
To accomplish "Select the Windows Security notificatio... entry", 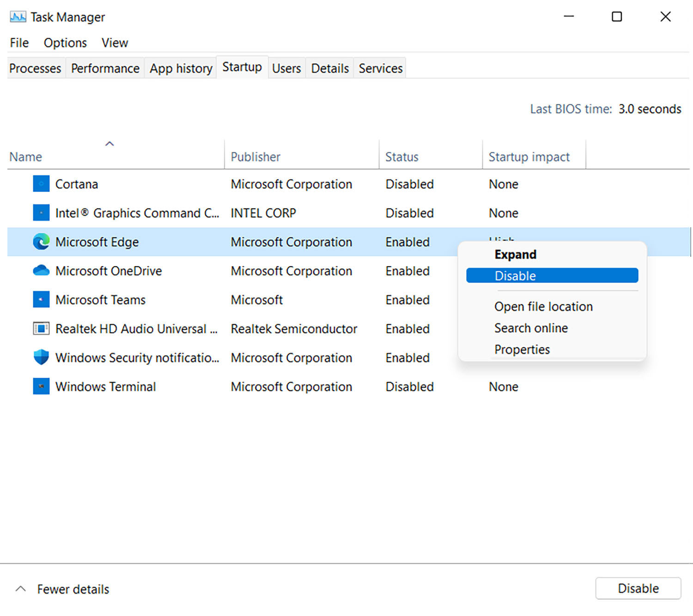I will point(137,358).
